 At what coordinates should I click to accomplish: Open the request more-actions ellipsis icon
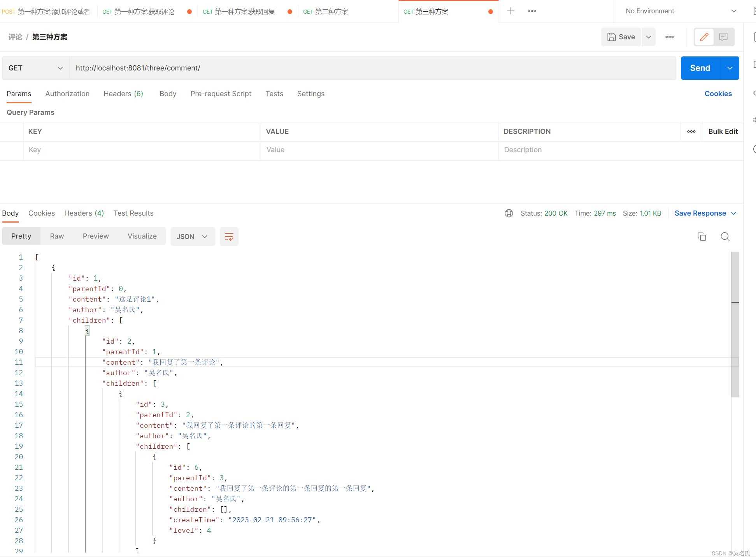pos(670,37)
